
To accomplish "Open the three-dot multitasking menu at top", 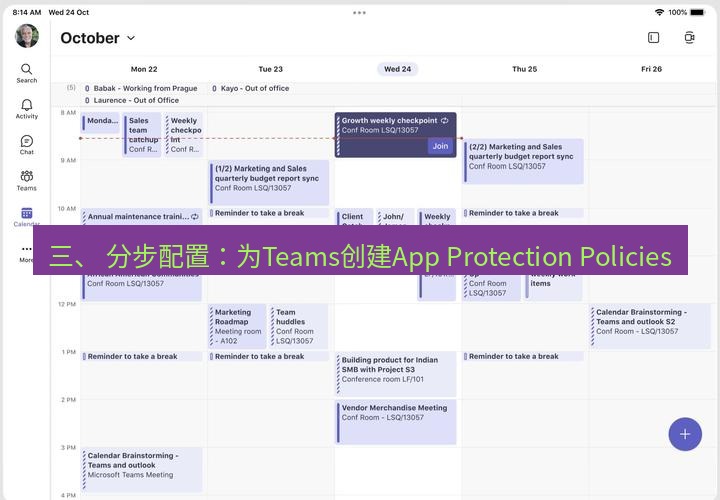I will coord(360,12).
